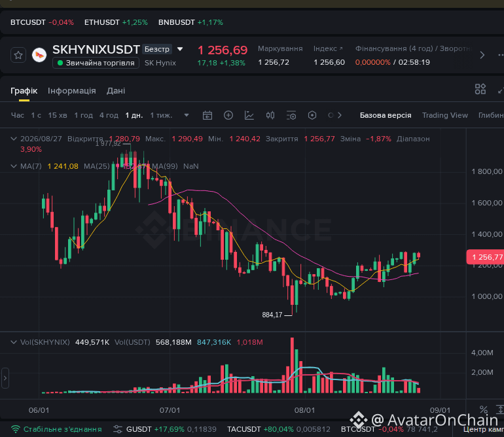Expand chart to fullscreen
The image size is (504, 437).
(x=501, y=91)
